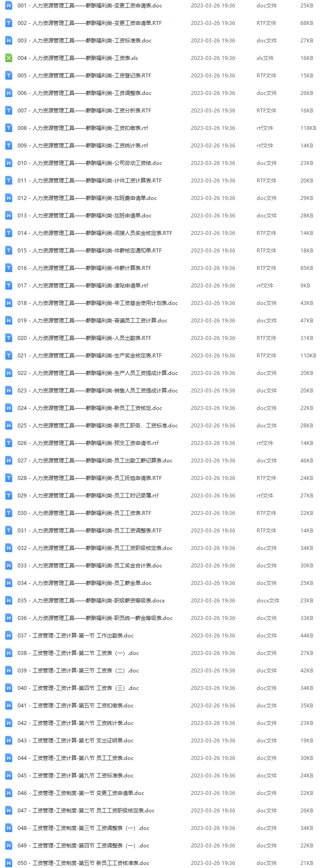Select file 046 变更工资申请单.doc
Image resolution: width=324 pixels, height=868 pixels.
(81, 793)
